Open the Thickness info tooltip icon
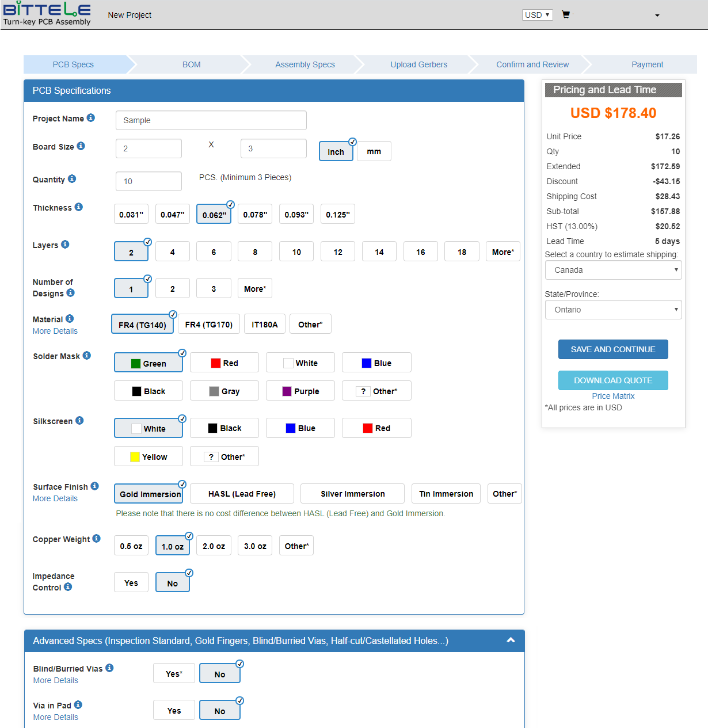Image resolution: width=708 pixels, height=728 pixels. (79, 207)
